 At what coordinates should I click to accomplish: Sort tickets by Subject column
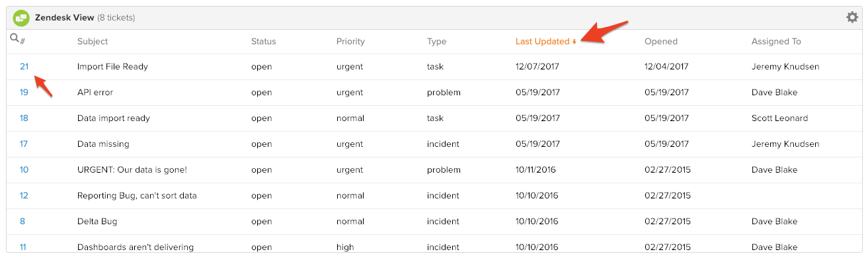point(93,41)
